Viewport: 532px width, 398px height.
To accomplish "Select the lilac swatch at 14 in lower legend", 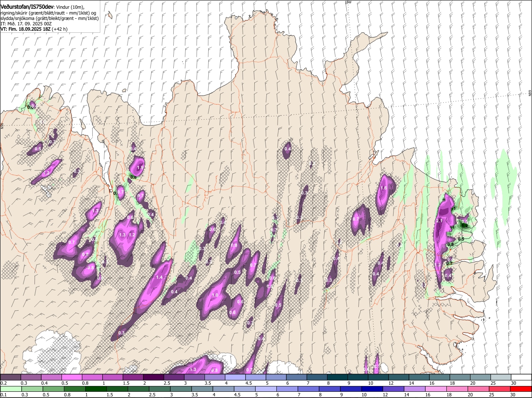I will point(414,389).
